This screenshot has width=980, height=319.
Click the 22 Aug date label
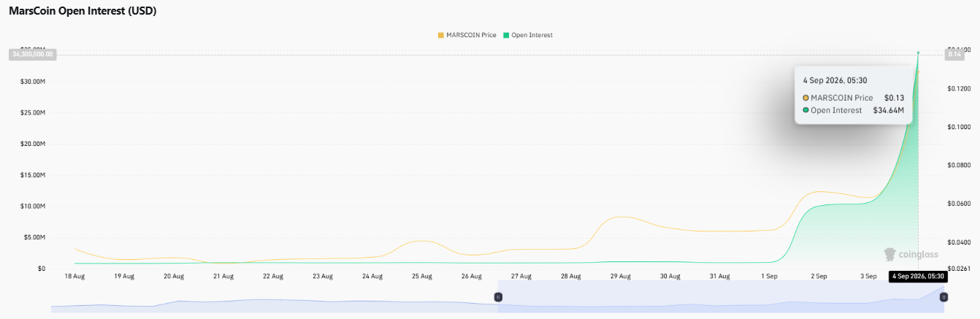pyautogui.click(x=273, y=277)
